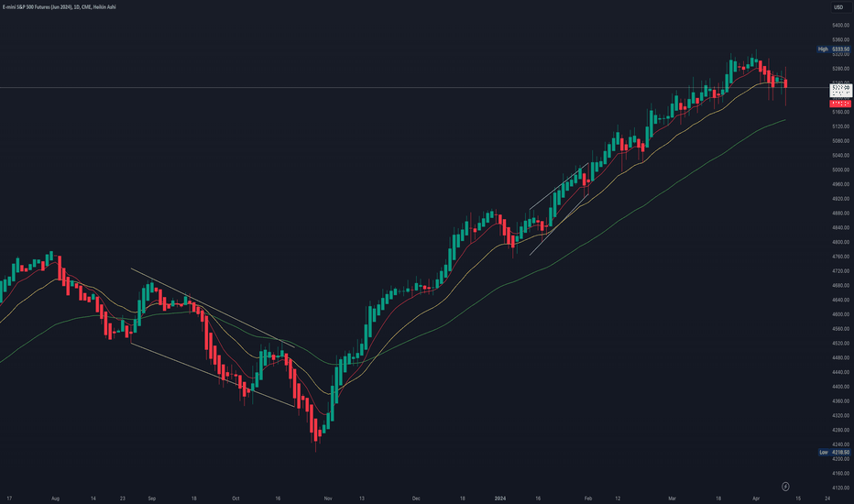Screen dimensions: 854x504
Task: Click the 5160.00 price axis label
Action: [840, 112]
